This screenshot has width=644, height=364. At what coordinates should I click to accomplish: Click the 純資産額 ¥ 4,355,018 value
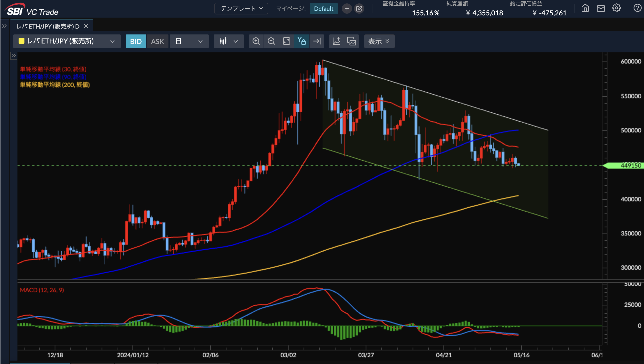click(x=484, y=13)
